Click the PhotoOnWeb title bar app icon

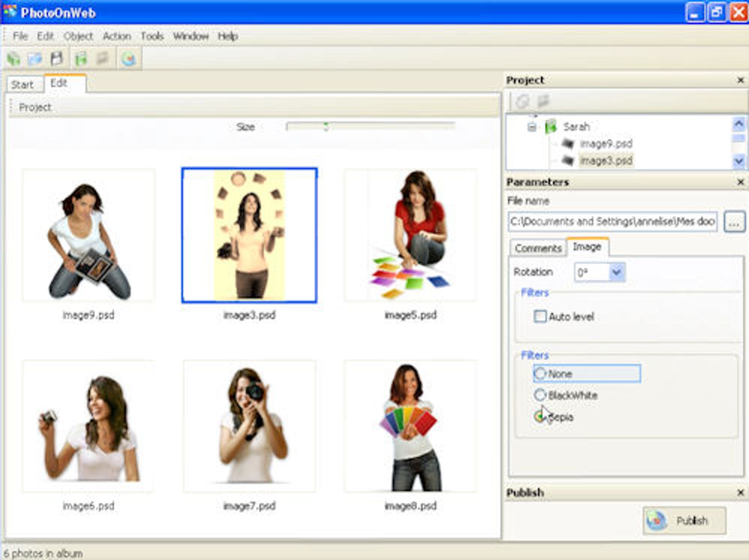[10, 12]
